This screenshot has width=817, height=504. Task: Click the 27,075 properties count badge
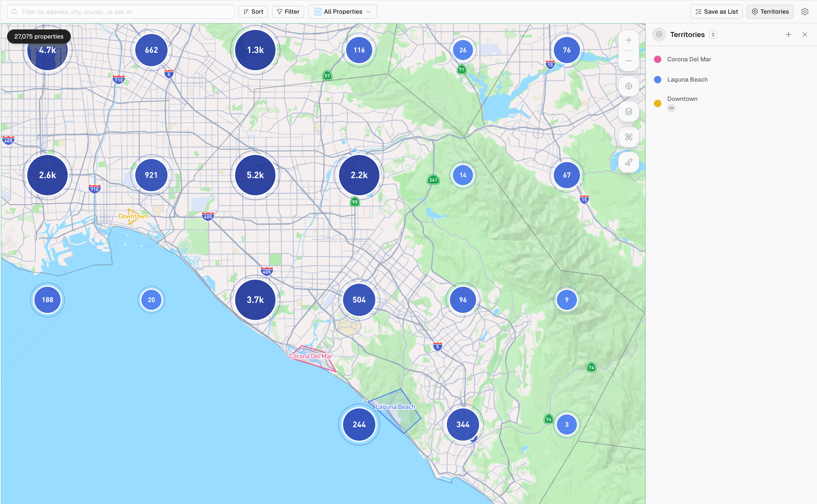pyautogui.click(x=39, y=36)
